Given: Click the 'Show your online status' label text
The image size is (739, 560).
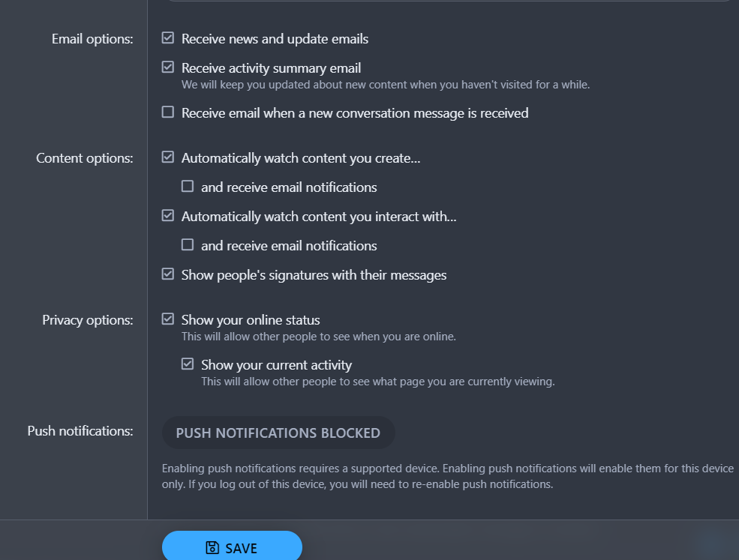Looking at the screenshot, I should click(x=251, y=320).
